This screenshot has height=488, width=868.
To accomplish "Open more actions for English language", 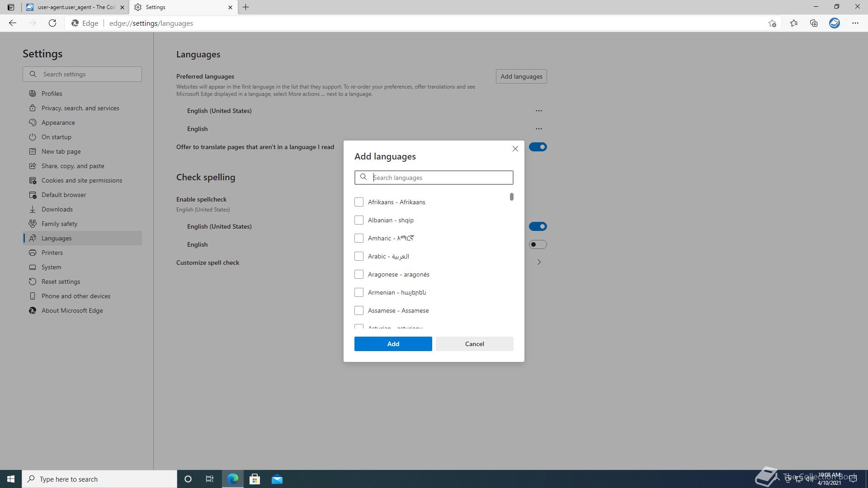I will coord(538,129).
